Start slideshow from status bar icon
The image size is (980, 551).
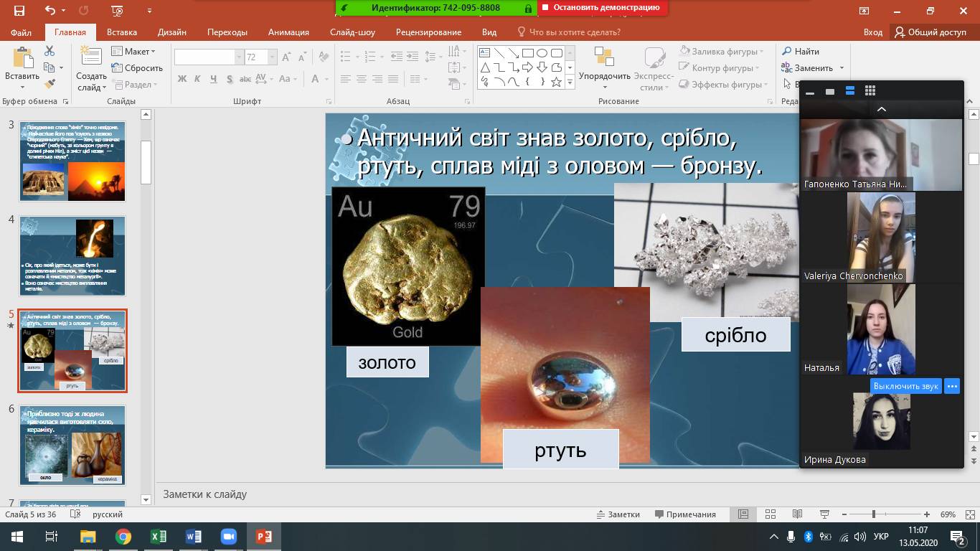824,514
